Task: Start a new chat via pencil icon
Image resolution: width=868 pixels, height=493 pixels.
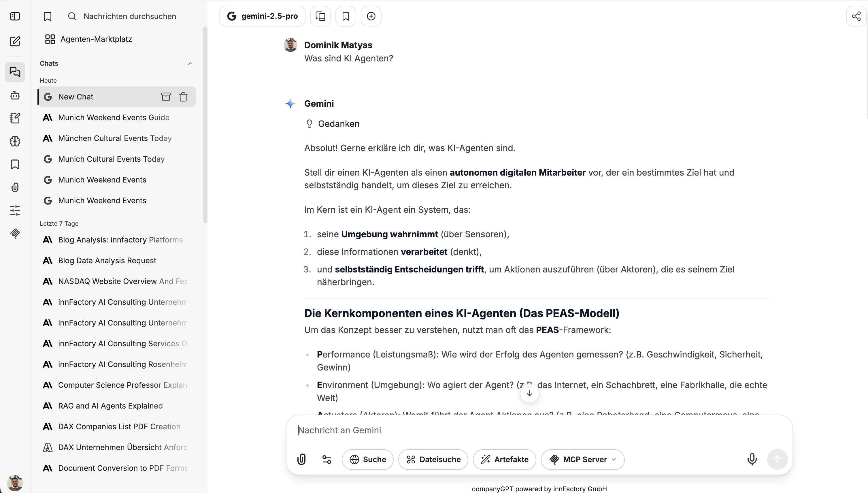Action: pos(15,41)
